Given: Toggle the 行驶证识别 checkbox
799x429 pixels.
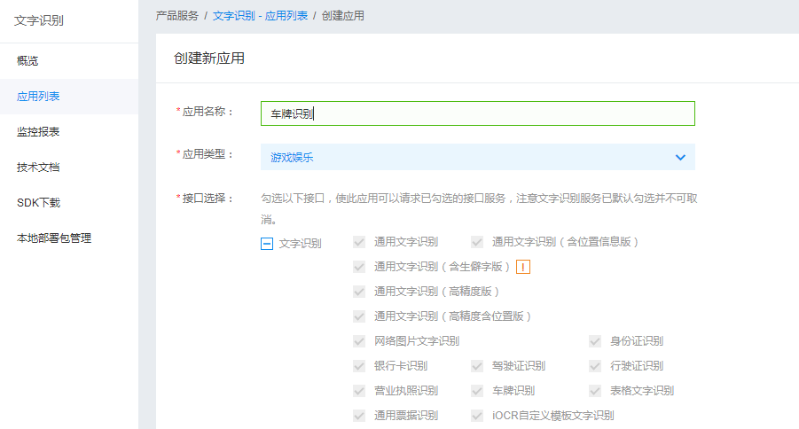Looking at the screenshot, I should pyautogui.click(x=595, y=366).
